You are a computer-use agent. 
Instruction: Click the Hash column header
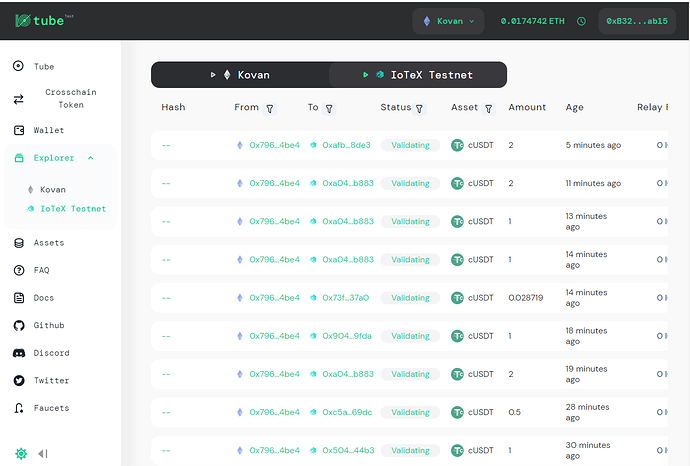click(x=173, y=107)
